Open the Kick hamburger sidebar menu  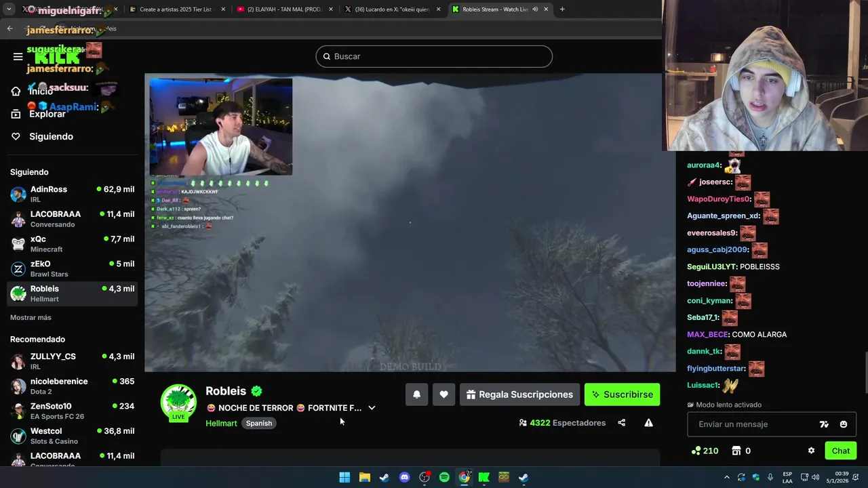[x=18, y=56]
